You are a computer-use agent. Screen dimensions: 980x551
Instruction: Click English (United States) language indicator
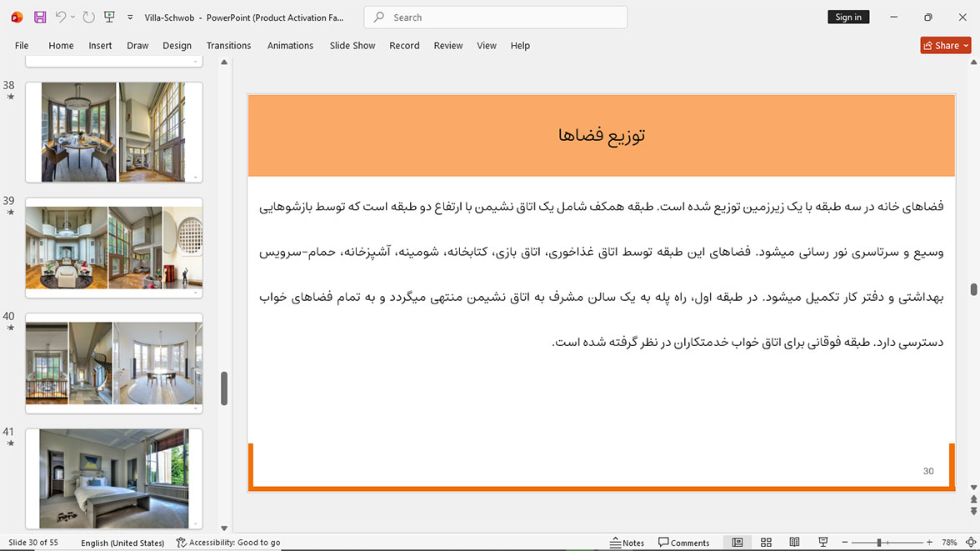(x=122, y=542)
